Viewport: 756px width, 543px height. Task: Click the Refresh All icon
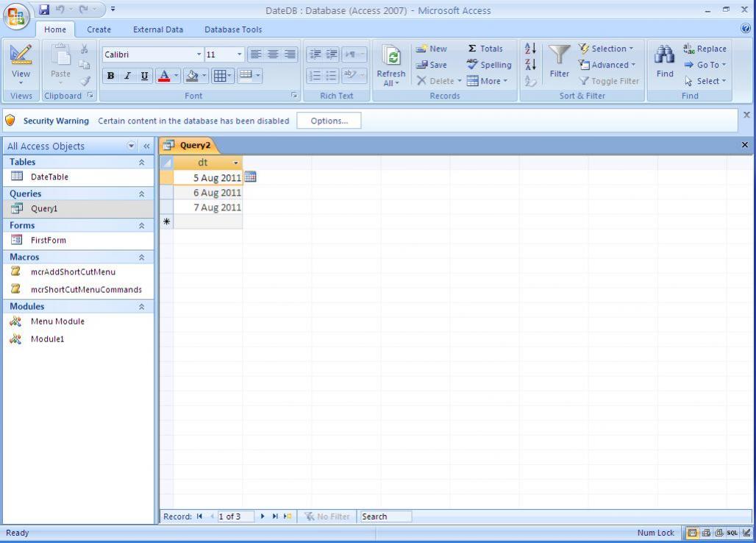[x=391, y=55]
